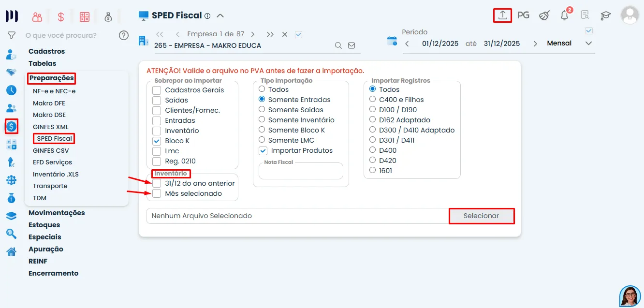This screenshot has height=308, width=644.
Task: Click the Selecionar file button
Action: (482, 216)
